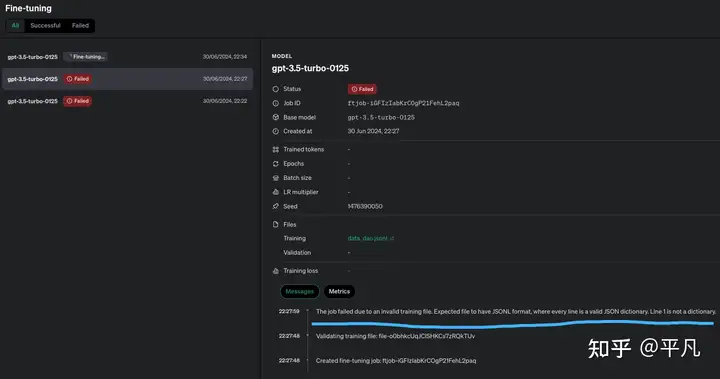Click the Fine-tuning status badge on the 22:34 job
Image resolution: width=720 pixels, height=379 pixels.
[x=85, y=57]
